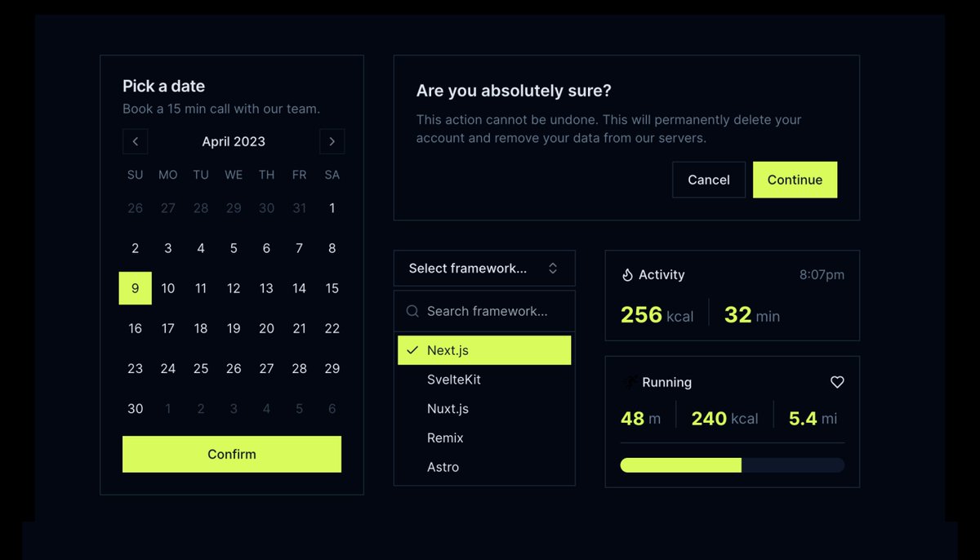Select April 25 in the calendar
This screenshot has height=560, width=980.
(201, 368)
